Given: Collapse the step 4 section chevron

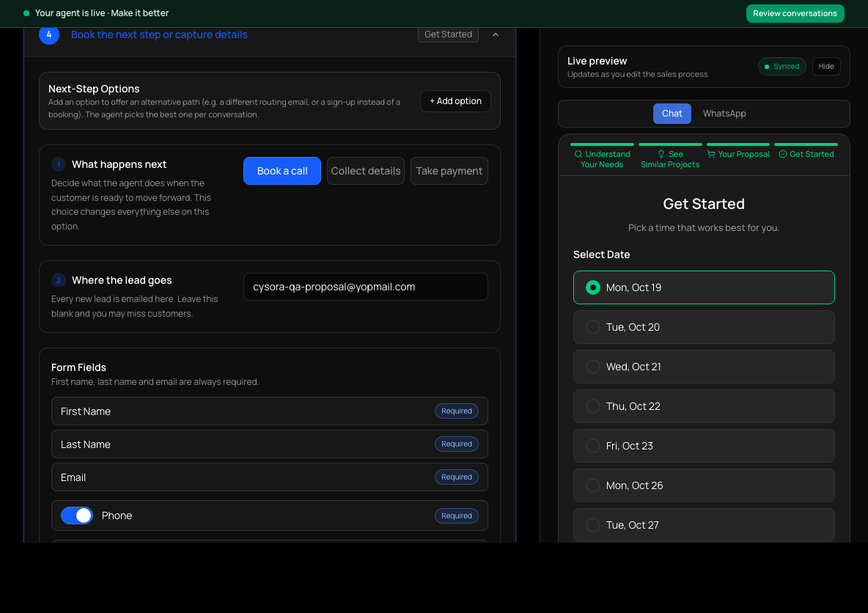Looking at the screenshot, I should point(496,34).
